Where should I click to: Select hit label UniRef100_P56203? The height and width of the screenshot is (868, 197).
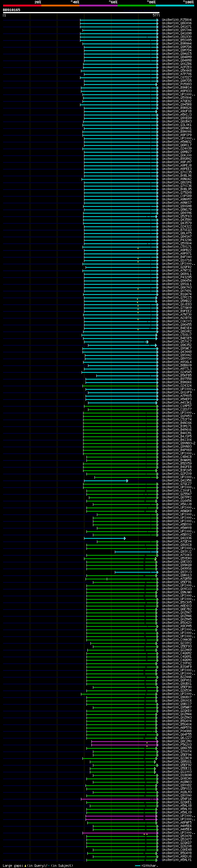tap(176, 744)
